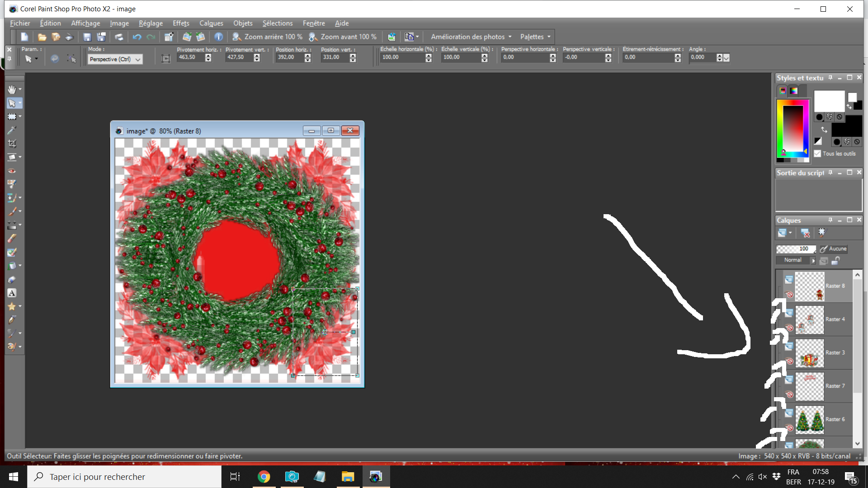Open the Mode Perspective dropdown
The image size is (868, 488).
point(138,59)
